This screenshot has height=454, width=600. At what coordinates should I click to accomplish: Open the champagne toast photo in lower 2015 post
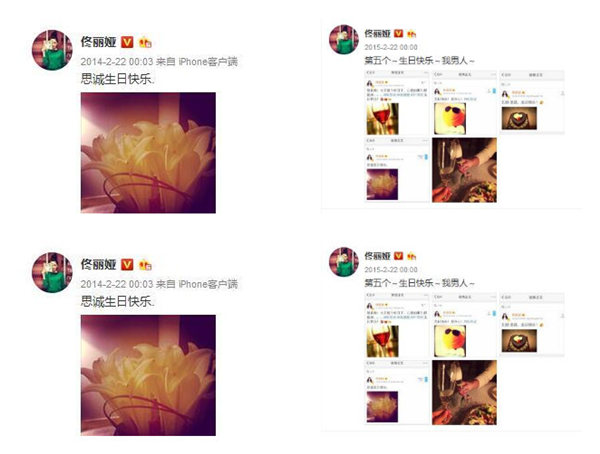click(464, 392)
